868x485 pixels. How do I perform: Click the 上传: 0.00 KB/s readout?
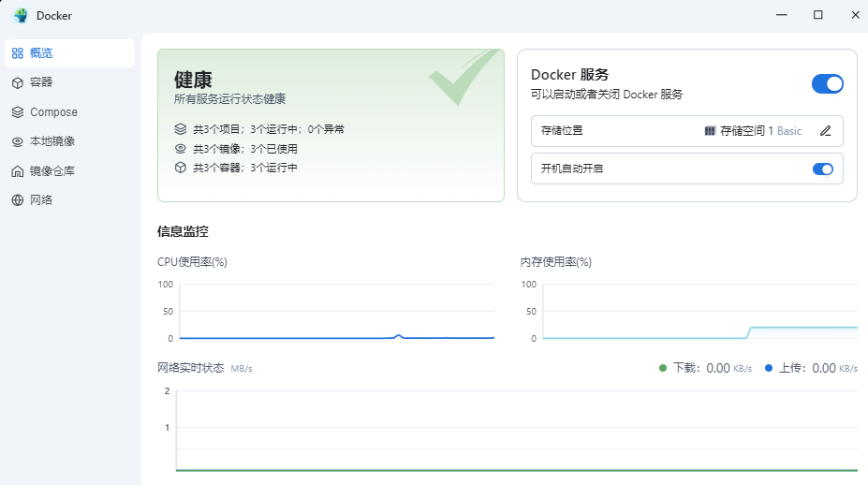pos(818,368)
